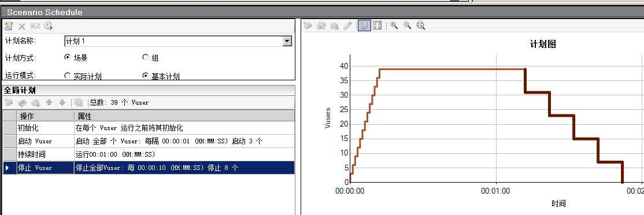Select the 场景 schedule-by radio button
644x215 pixels.
[x=68, y=57]
